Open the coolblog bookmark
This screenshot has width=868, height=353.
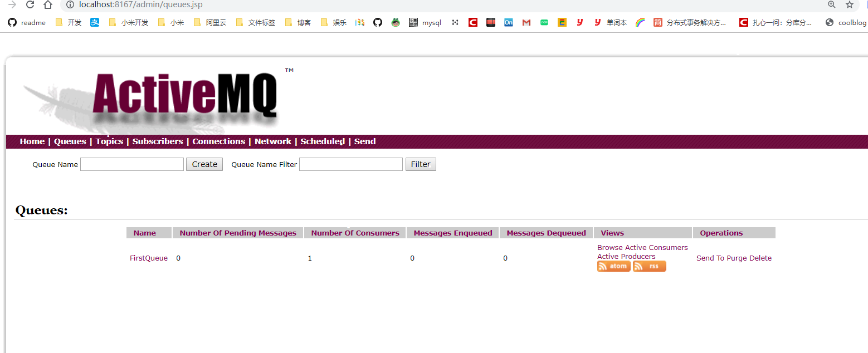(x=846, y=22)
